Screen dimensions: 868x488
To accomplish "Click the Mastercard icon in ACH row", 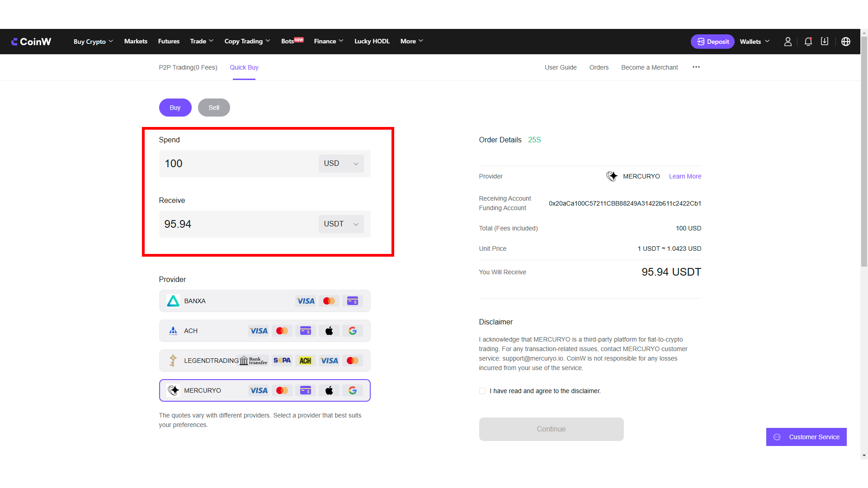I will 282,331.
